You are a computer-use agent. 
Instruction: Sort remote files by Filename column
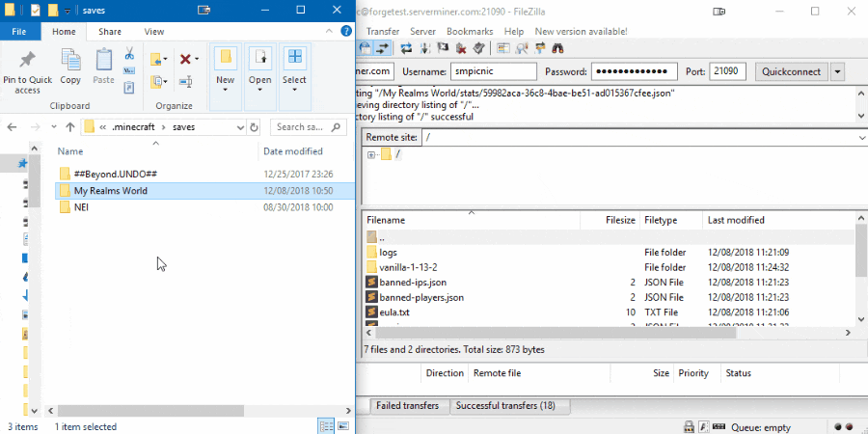(471, 220)
